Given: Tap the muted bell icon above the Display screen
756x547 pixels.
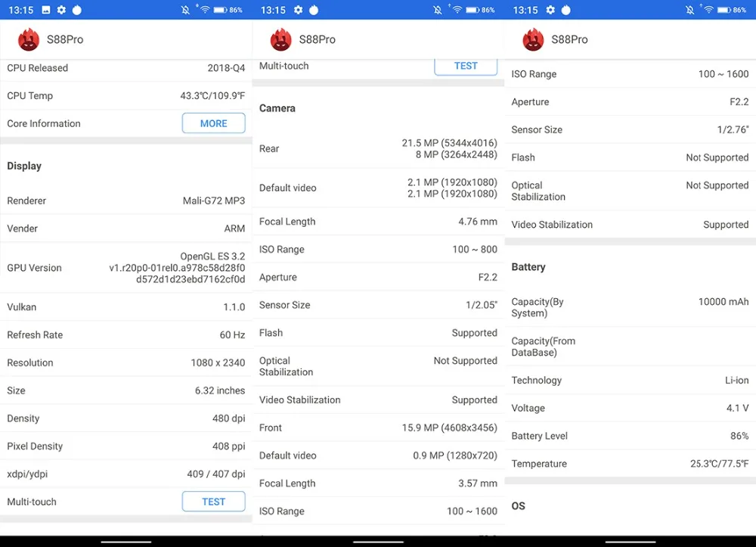Looking at the screenshot, I should (185, 10).
